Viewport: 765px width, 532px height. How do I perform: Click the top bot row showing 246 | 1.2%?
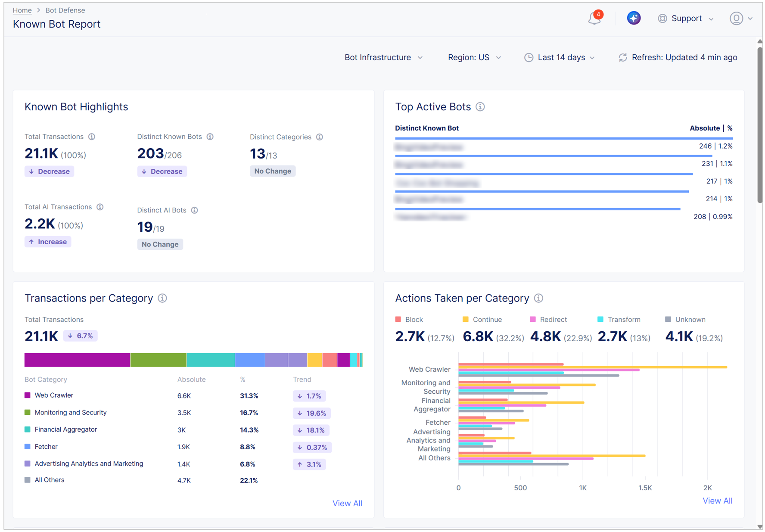coord(564,145)
